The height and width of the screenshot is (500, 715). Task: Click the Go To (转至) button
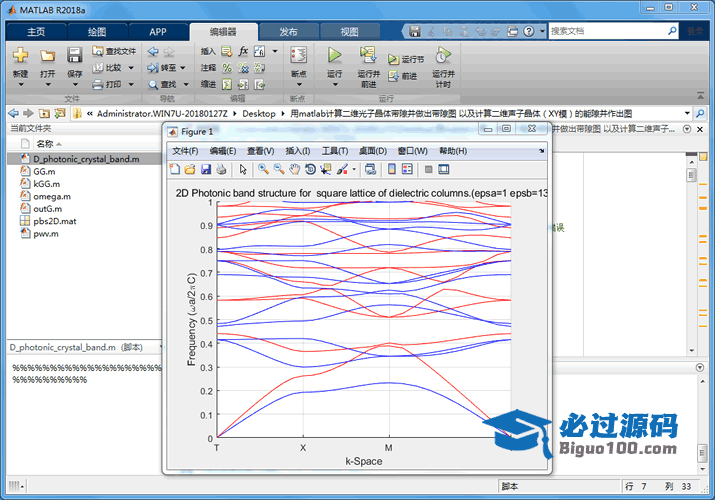pos(162,68)
